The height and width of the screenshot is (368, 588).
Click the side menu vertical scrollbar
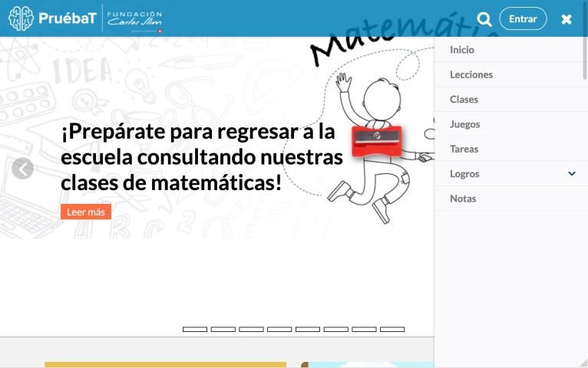pos(585,60)
